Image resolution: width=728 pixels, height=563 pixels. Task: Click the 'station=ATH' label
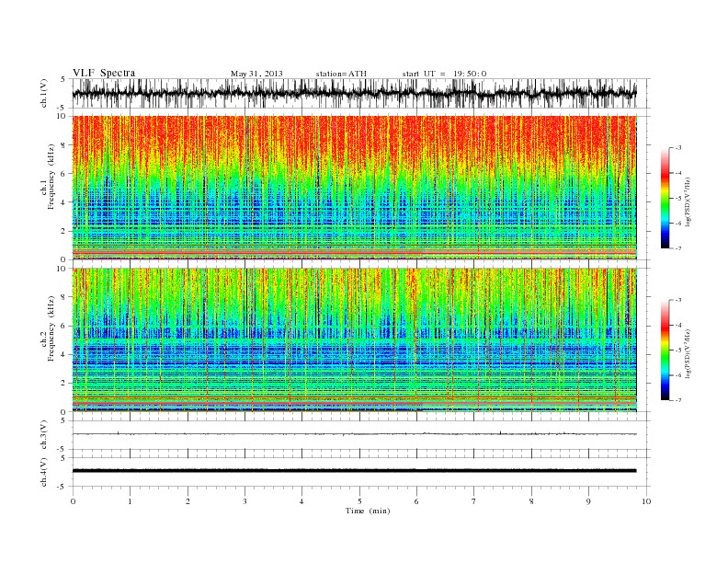pos(341,74)
